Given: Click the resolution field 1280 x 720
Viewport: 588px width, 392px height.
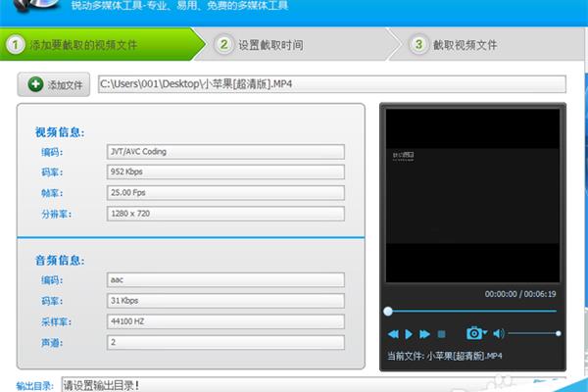Looking at the screenshot, I should coord(225,213).
